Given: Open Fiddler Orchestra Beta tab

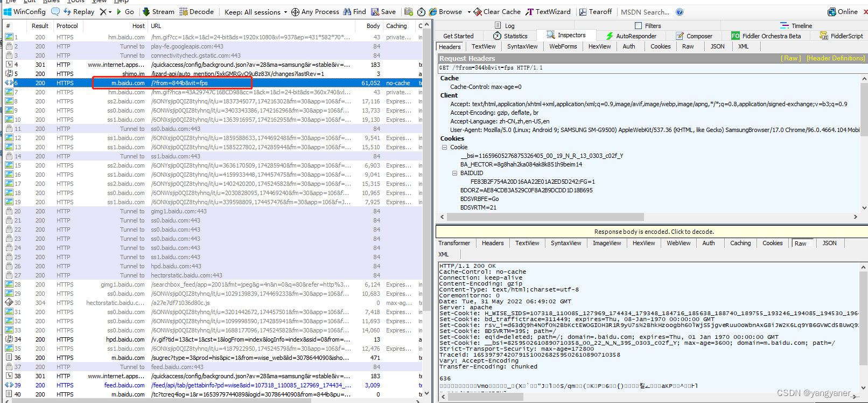Looking at the screenshot, I should 766,36.
